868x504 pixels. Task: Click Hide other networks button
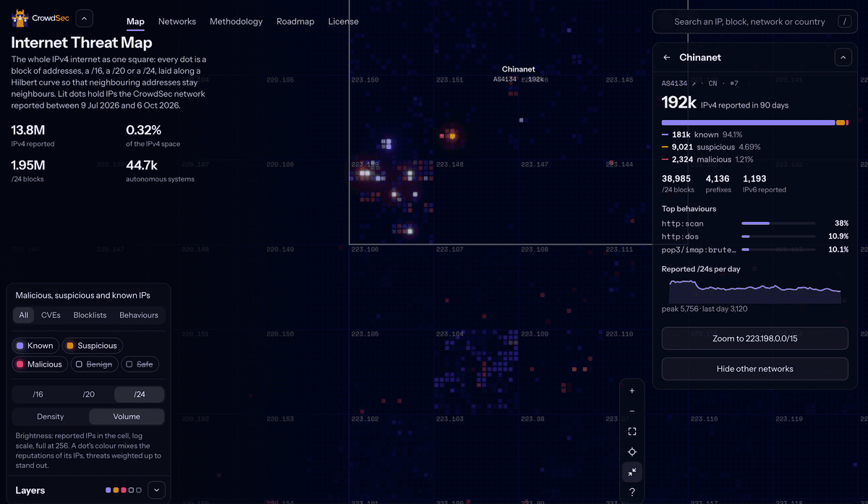(755, 369)
